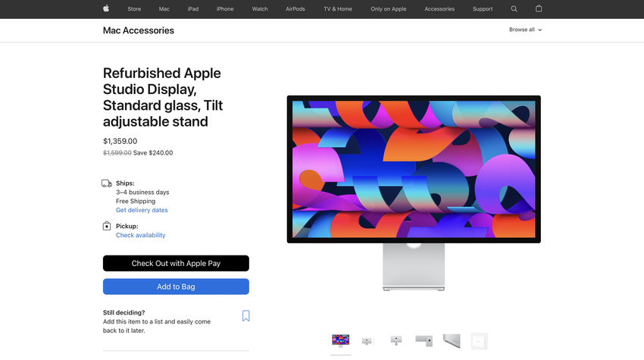This screenshot has height=360, width=644.
Task: Open the Mac menu item
Action: pos(164,8)
